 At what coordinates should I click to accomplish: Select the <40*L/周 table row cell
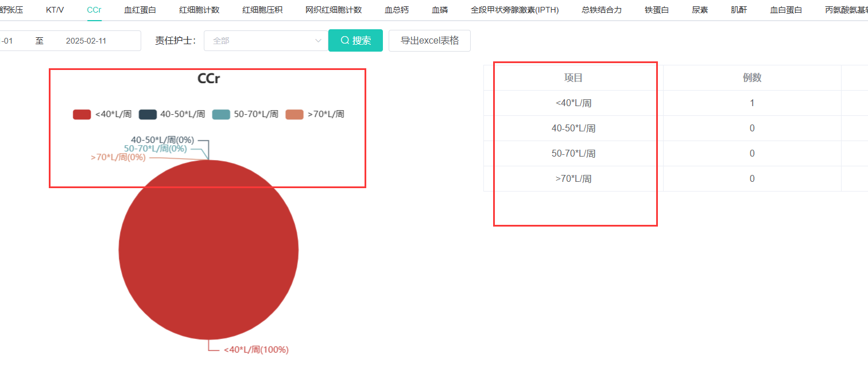(573, 103)
